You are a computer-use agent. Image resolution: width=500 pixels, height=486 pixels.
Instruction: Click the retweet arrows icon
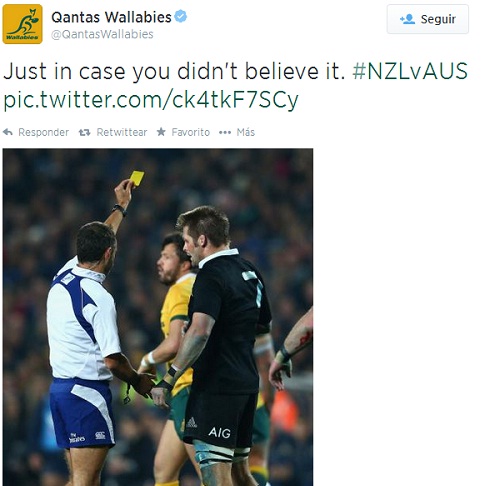[84, 133]
